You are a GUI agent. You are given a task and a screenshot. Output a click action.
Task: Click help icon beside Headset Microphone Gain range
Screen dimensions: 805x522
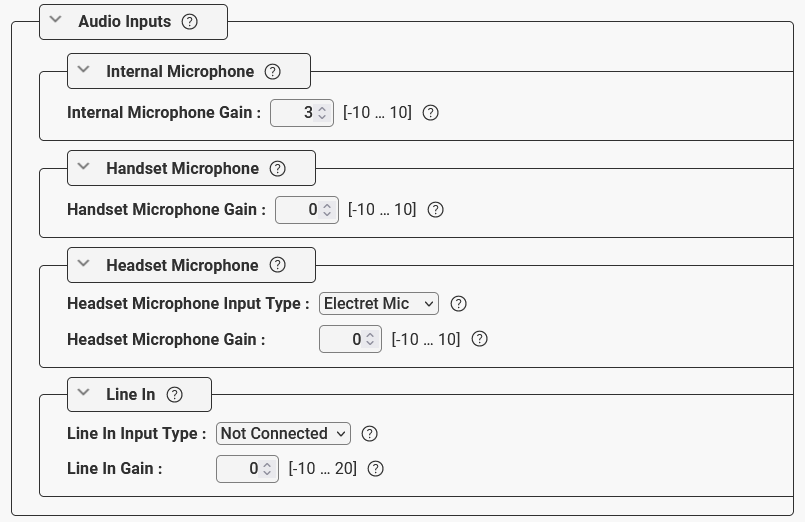pyautogui.click(x=480, y=339)
